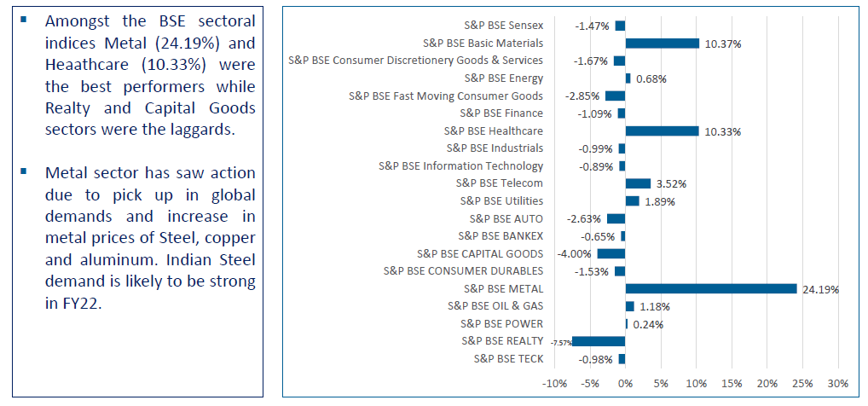The width and height of the screenshot is (868, 406).
Task: Select the S&P BSE Fast Moving Consumer Goods label
Action: point(445,96)
